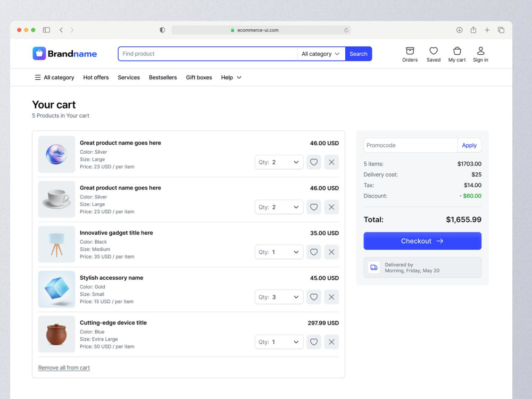Image resolution: width=532 pixels, height=399 pixels.
Task: Click the browser address bar
Action: click(x=261, y=30)
